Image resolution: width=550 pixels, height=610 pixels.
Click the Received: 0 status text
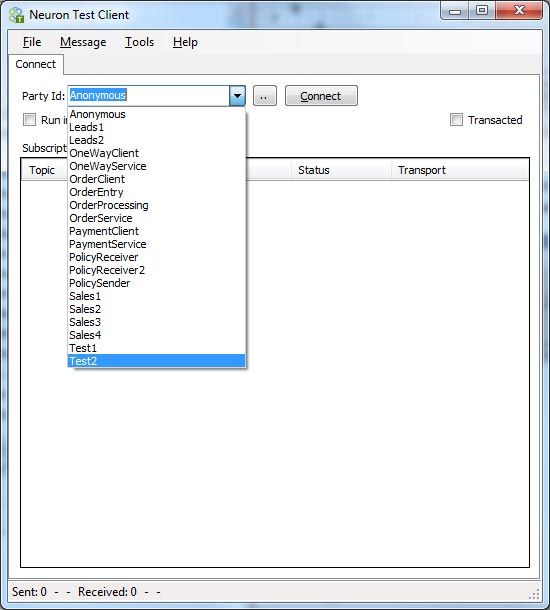click(107, 592)
